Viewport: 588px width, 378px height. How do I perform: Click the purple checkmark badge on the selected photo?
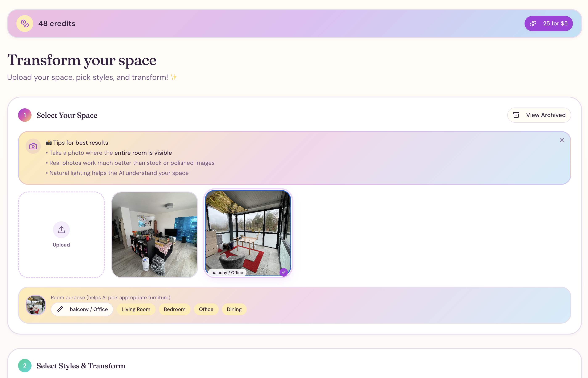(x=284, y=272)
